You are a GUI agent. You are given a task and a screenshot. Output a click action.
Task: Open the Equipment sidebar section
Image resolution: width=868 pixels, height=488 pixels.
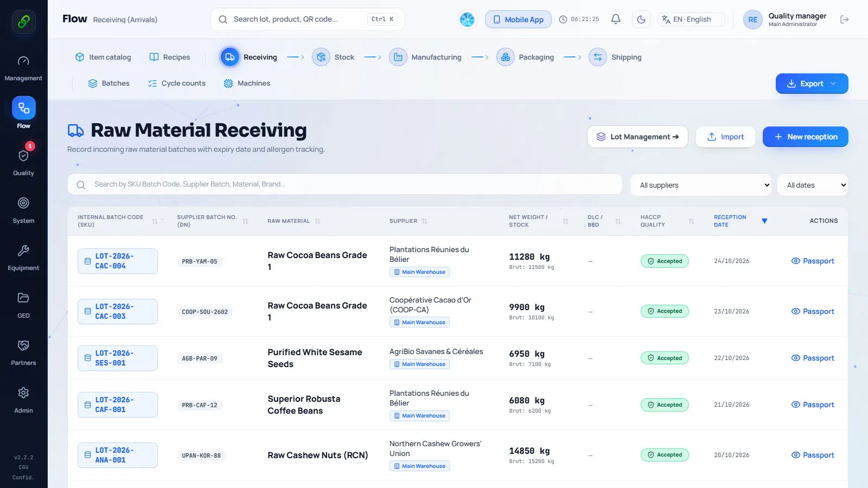pyautogui.click(x=23, y=258)
